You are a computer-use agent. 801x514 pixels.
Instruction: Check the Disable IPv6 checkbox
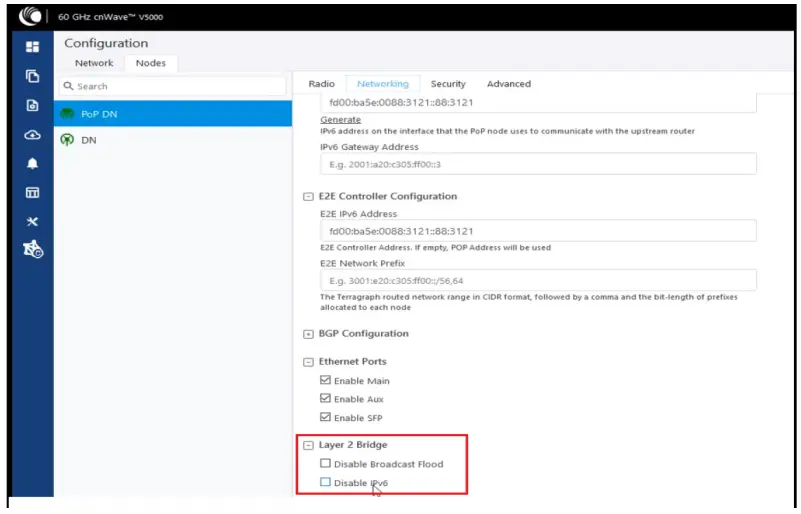(x=325, y=483)
